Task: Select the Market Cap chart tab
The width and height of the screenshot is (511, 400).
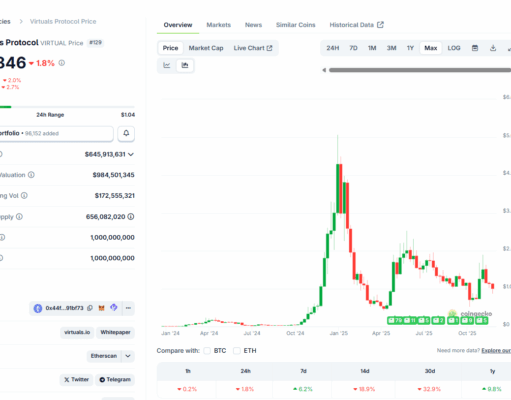Action: [206, 48]
